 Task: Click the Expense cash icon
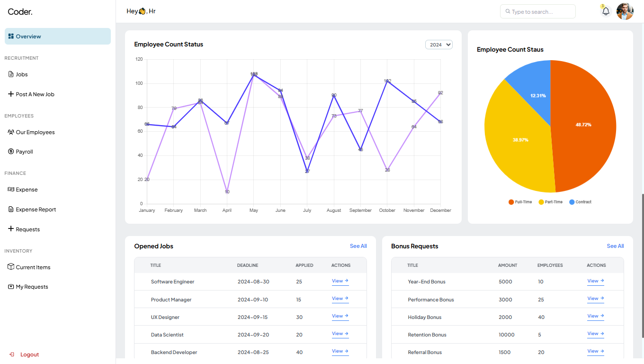pyautogui.click(x=11, y=190)
